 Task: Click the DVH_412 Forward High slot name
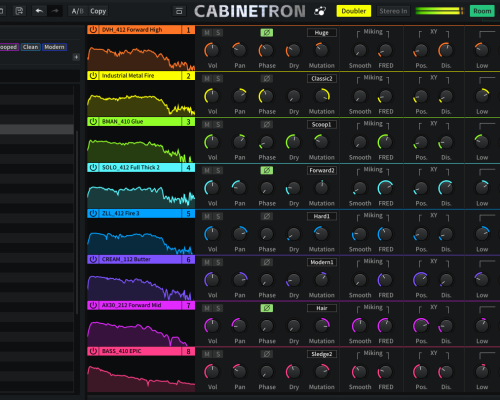(132, 30)
